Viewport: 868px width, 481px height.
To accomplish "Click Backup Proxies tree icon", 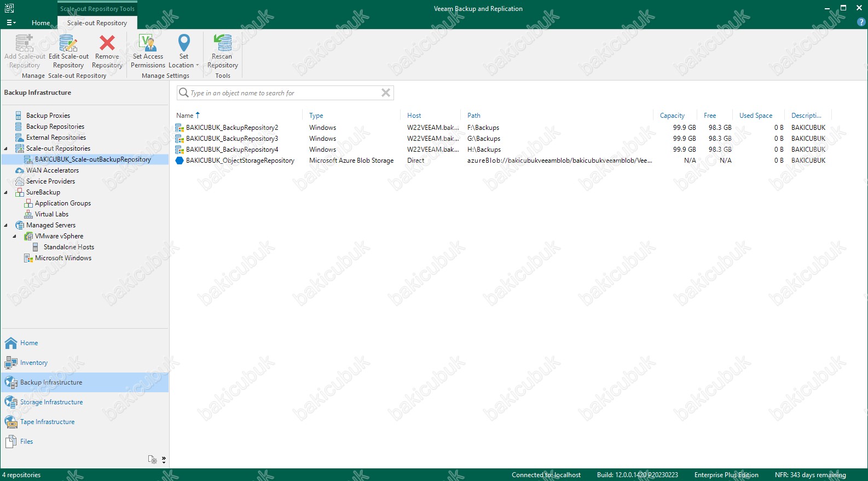I will click(20, 116).
